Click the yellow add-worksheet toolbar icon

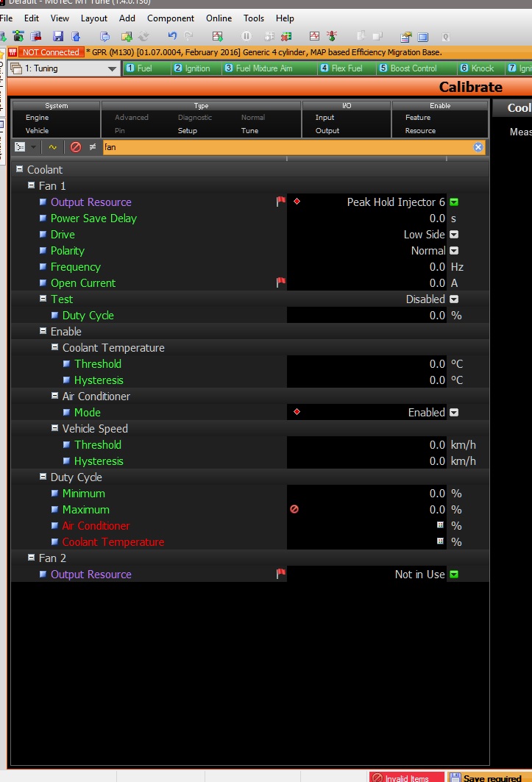coord(127,36)
